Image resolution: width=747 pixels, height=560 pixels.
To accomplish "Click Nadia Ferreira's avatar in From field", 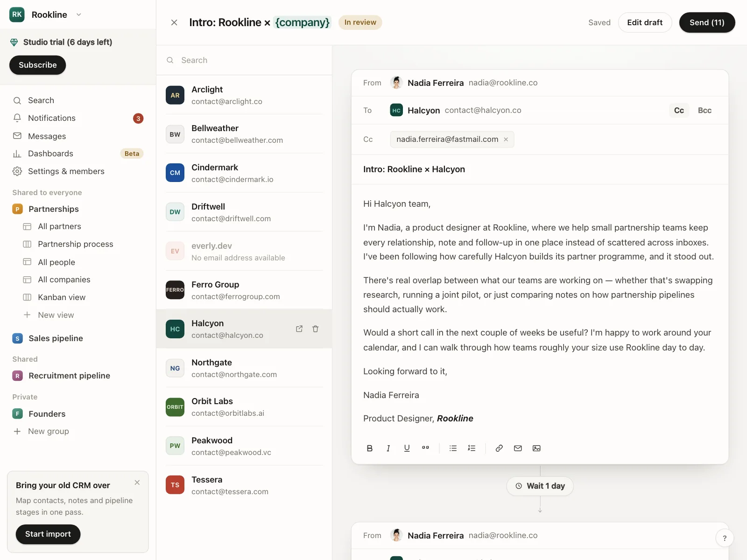I will click(396, 83).
